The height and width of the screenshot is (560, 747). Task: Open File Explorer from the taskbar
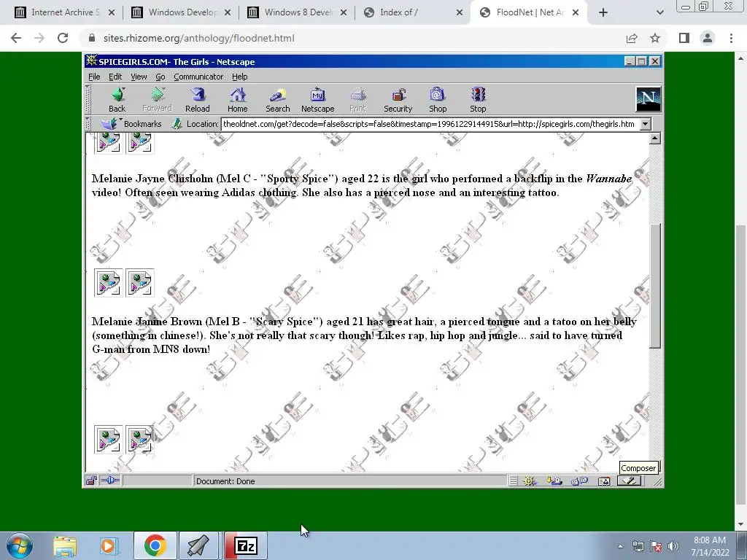65,545
